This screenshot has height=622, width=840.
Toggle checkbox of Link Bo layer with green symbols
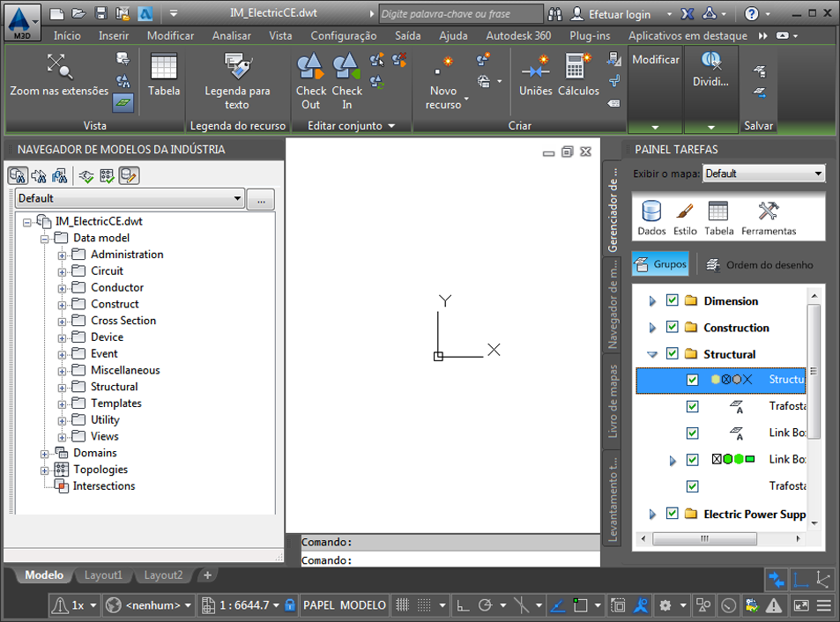(692, 459)
